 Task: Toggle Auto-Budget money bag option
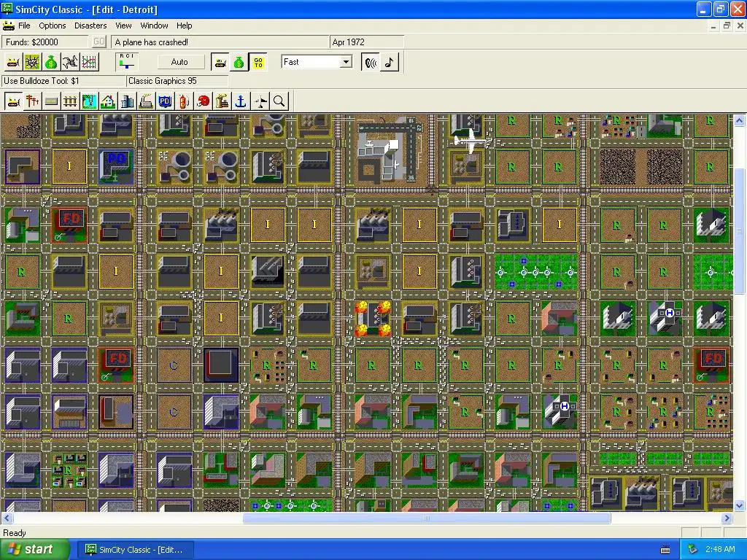239,62
